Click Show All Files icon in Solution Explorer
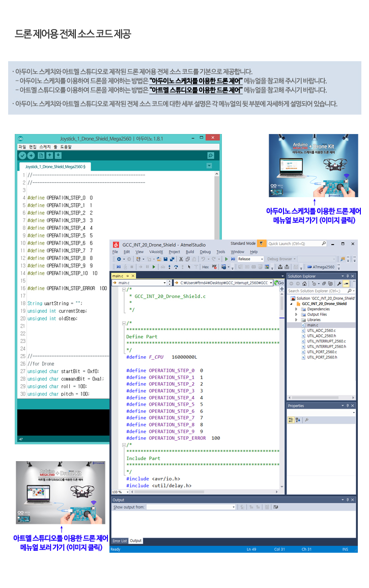Screen dimensions: 369x588 point(330,284)
